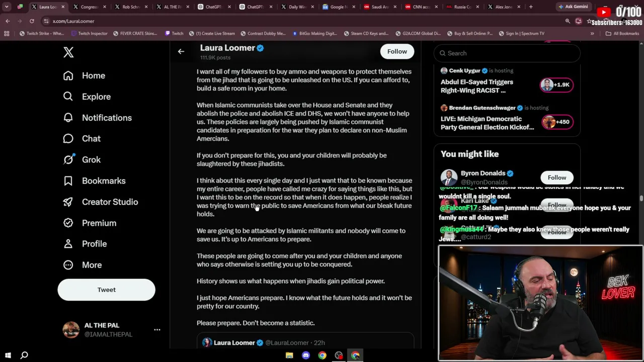Open Twitch Inspector bookmark
This screenshot has width=644, height=362.
point(89,34)
